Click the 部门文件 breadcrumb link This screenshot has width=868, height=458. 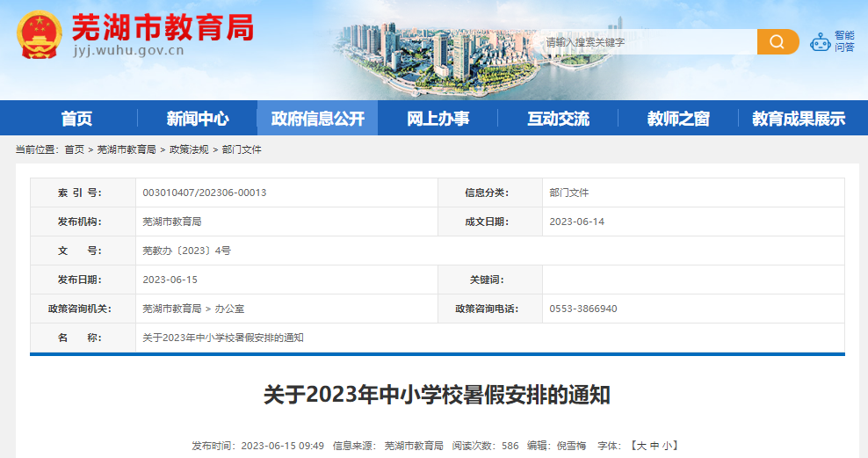(242, 149)
